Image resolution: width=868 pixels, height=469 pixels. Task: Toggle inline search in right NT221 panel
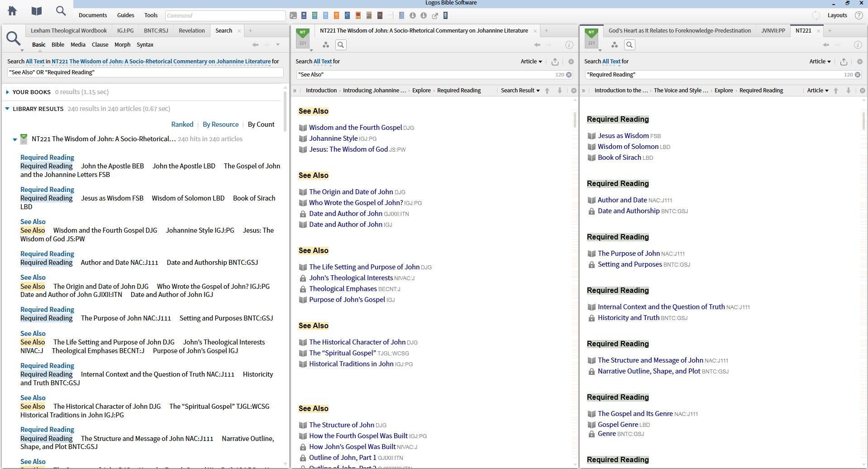[x=630, y=45]
